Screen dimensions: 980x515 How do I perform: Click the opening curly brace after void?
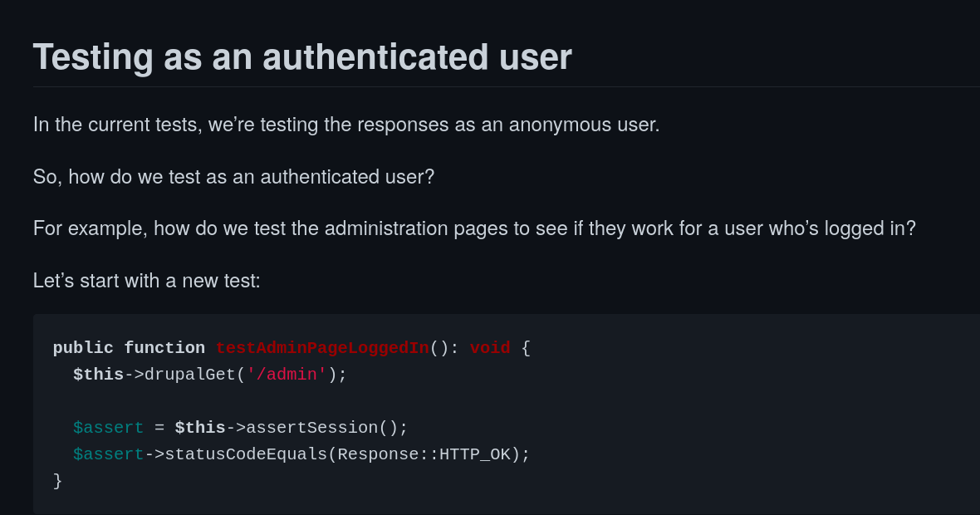(526, 348)
